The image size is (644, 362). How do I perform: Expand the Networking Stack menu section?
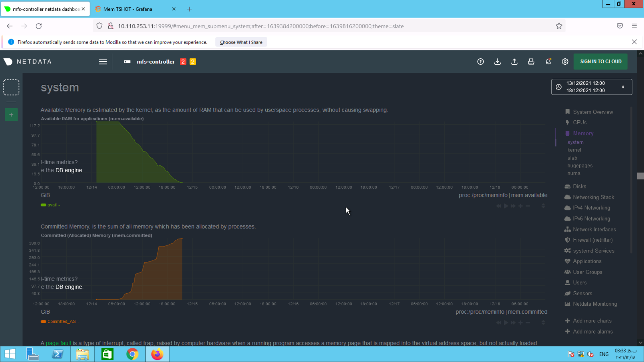tap(593, 197)
